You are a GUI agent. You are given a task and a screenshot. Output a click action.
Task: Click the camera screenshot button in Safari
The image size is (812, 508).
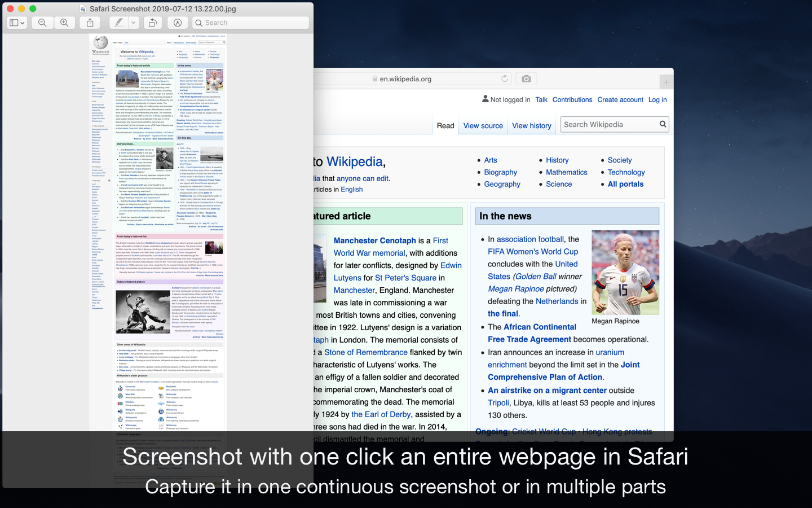[x=526, y=79]
